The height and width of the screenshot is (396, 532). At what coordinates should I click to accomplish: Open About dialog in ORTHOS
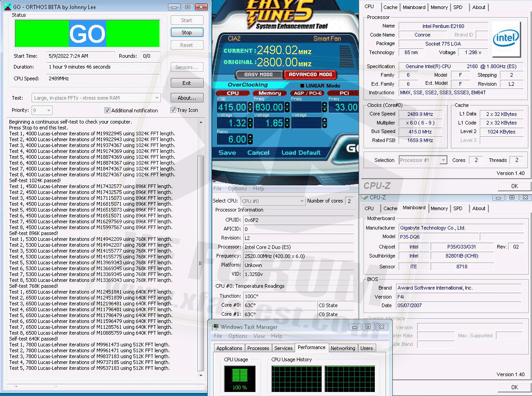coord(186,98)
